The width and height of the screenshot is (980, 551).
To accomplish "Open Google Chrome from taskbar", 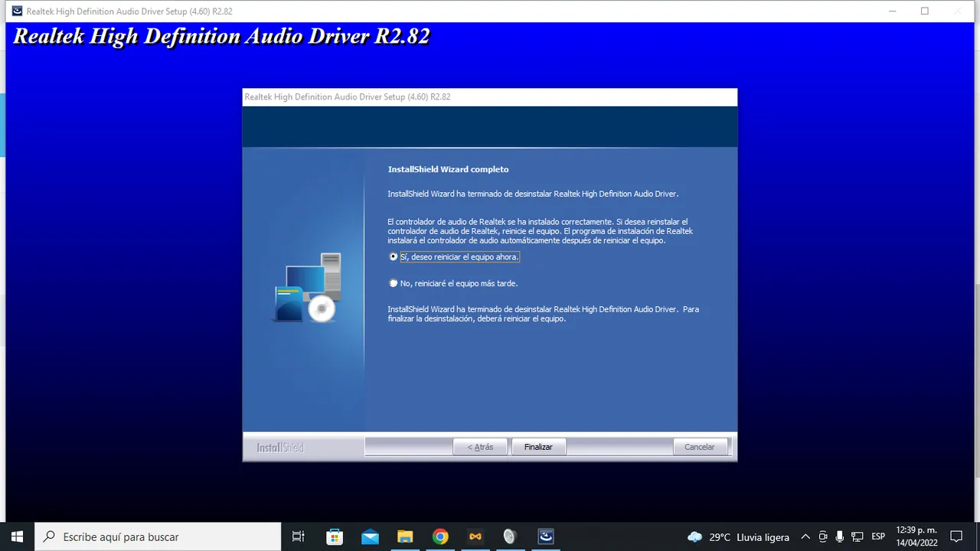I will 440,536.
